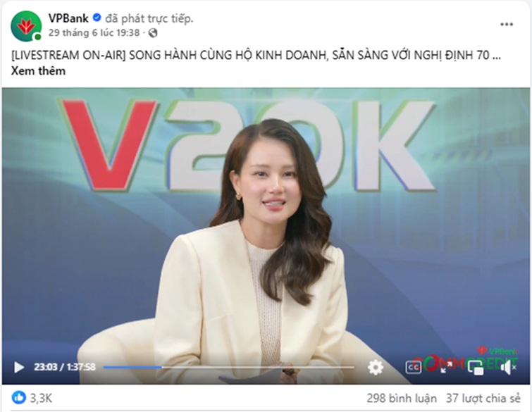
Task: Open the 3,3K reactions list
Action: [x=41, y=398]
